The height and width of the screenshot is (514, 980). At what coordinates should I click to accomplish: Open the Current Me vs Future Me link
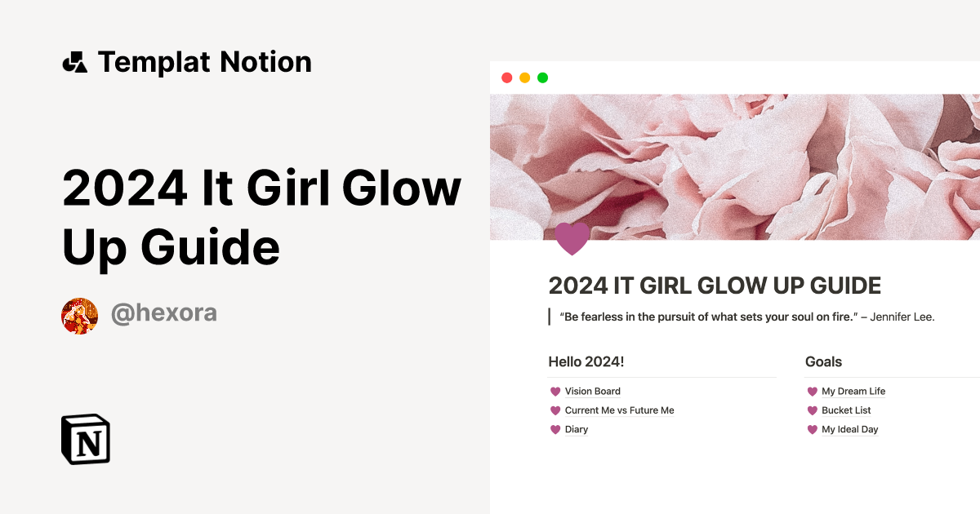pyautogui.click(x=619, y=410)
